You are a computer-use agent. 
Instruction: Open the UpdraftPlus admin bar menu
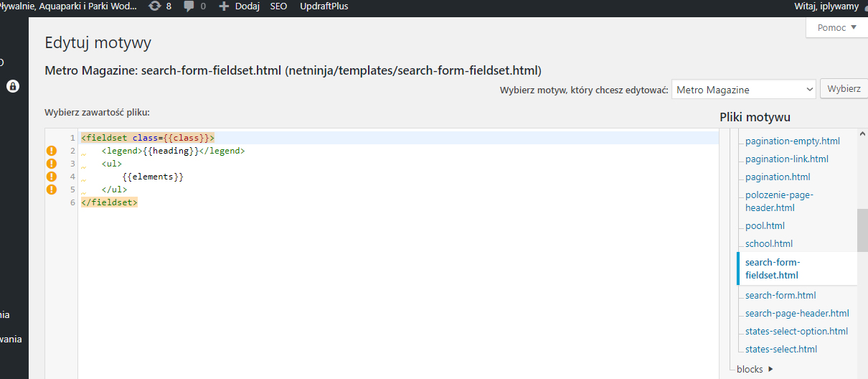(x=324, y=6)
